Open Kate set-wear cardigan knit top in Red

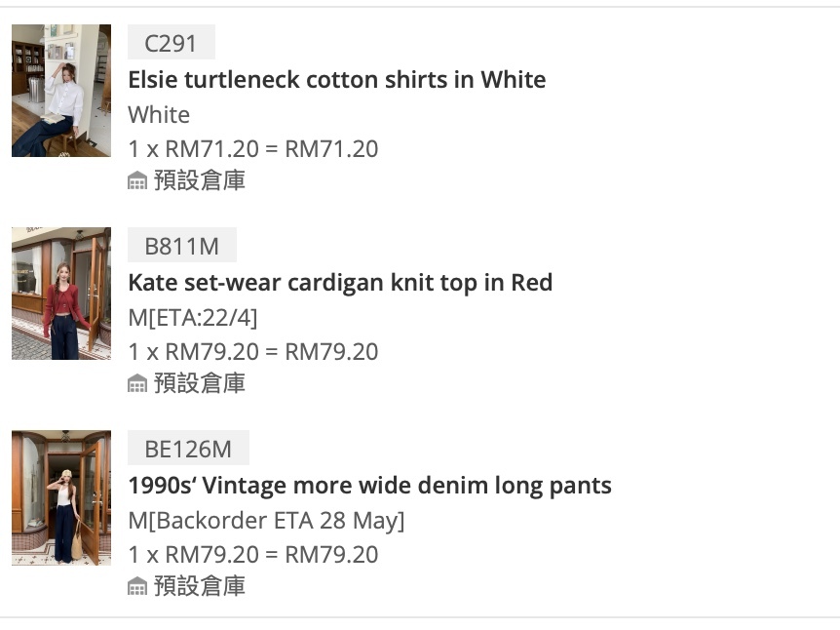coord(340,283)
